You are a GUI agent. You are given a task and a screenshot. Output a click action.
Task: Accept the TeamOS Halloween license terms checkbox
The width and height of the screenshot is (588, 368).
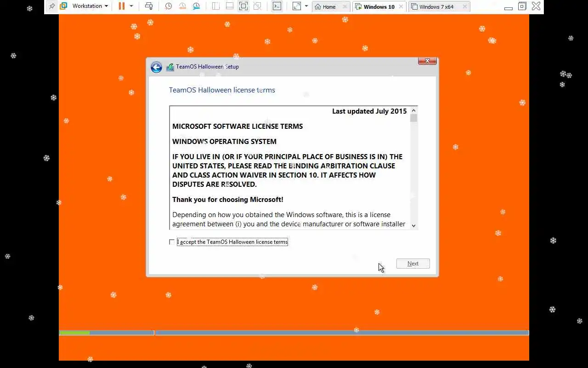pyautogui.click(x=172, y=242)
